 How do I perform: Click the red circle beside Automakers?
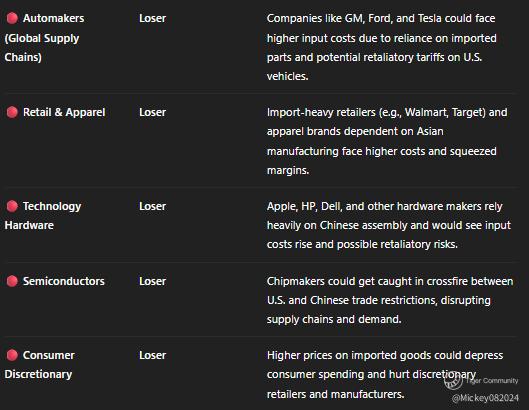tap(12, 18)
